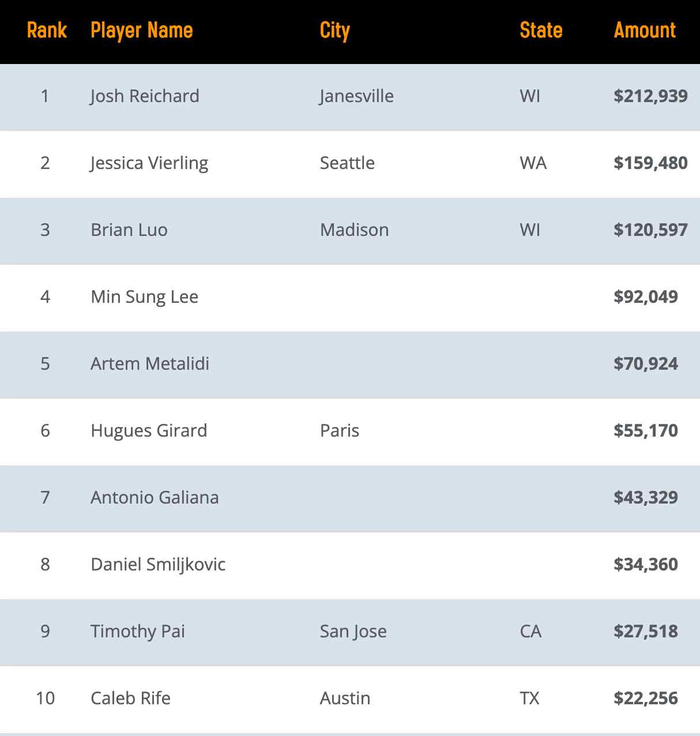This screenshot has height=736, width=700.
Task: Click the San Jose city cell
Action: point(353,632)
